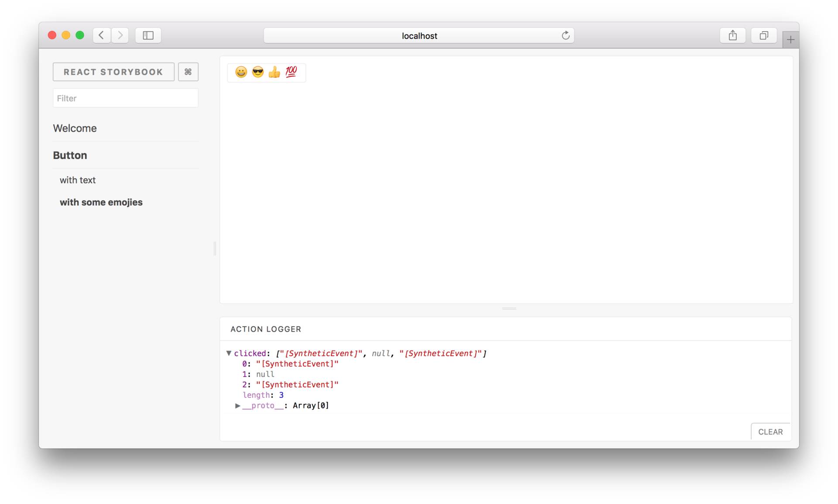Click the Safari back arrow
Screen dimensions: 838x504
click(102, 35)
